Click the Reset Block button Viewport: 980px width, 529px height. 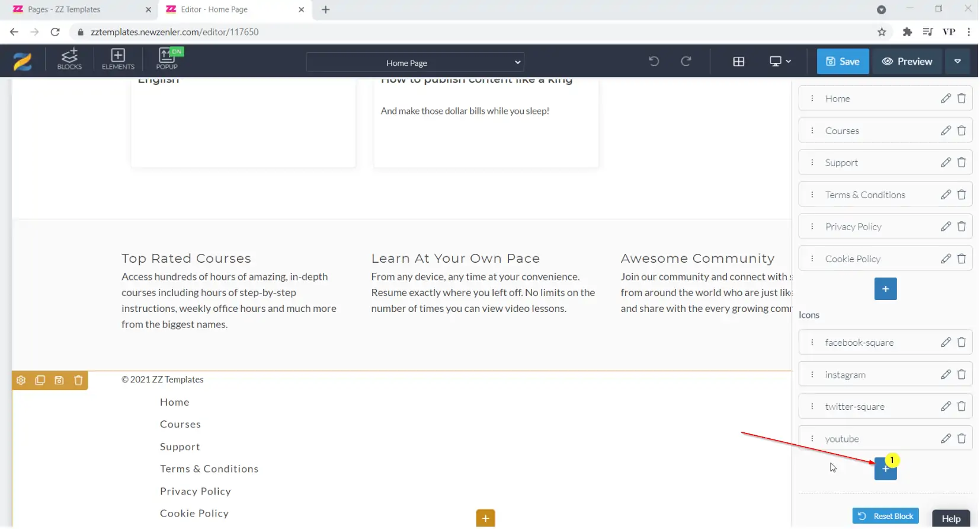coord(885,517)
